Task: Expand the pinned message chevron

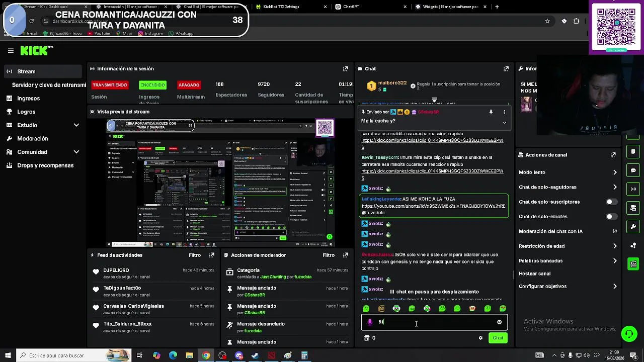Action: point(504,122)
